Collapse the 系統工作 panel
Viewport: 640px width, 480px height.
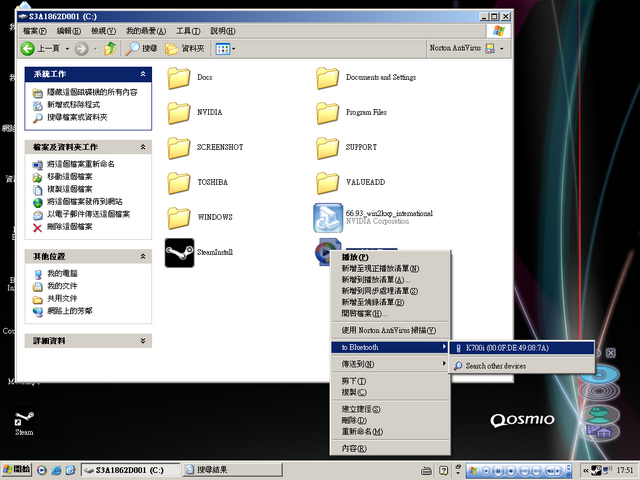point(143,74)
